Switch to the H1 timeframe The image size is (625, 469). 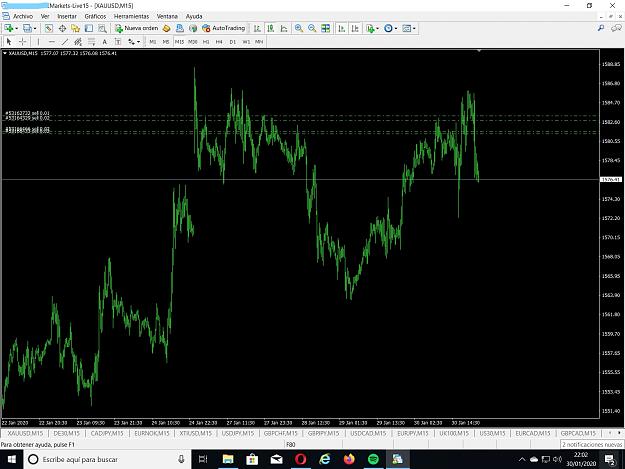click(x=206, y=41)
